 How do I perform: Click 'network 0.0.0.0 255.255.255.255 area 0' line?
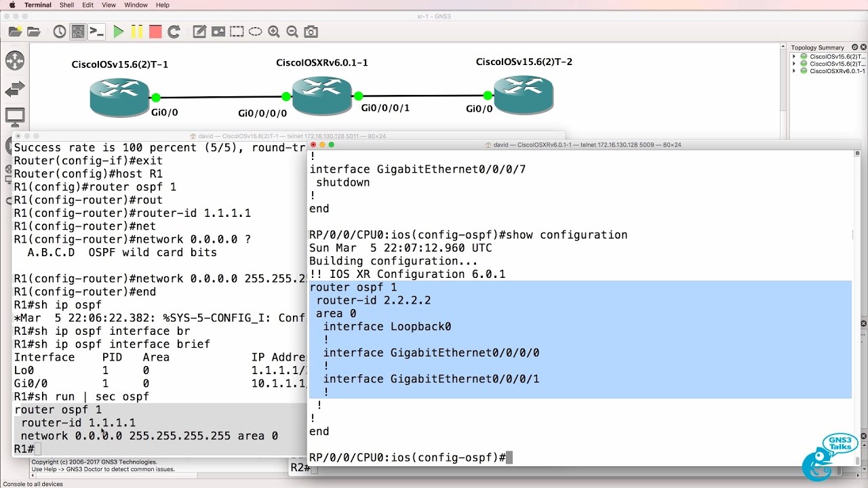coord(149,436)
